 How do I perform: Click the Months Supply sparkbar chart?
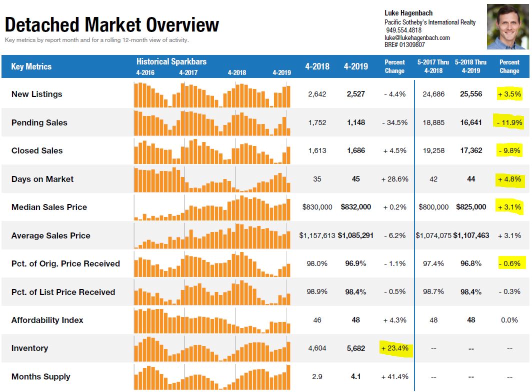tap(212, 377)
